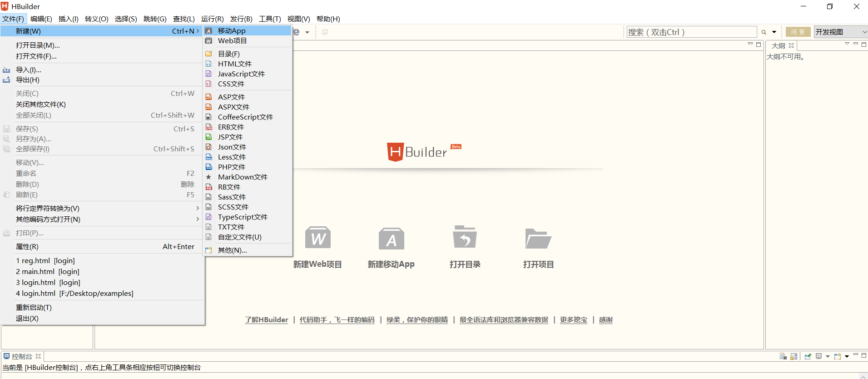Click the 导入(I) import icon
Screen dimensions: 868x379
[6, 70]
